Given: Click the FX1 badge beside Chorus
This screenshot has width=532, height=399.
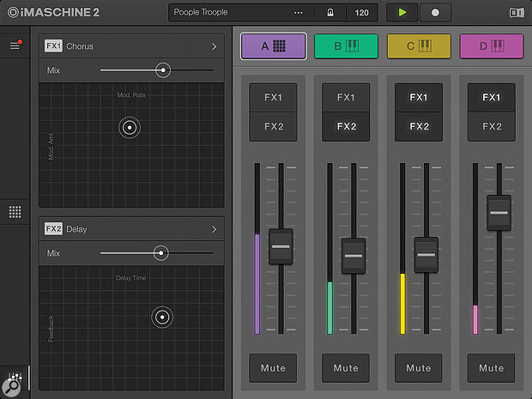Looking at the screenshot, I should point(53,45).
